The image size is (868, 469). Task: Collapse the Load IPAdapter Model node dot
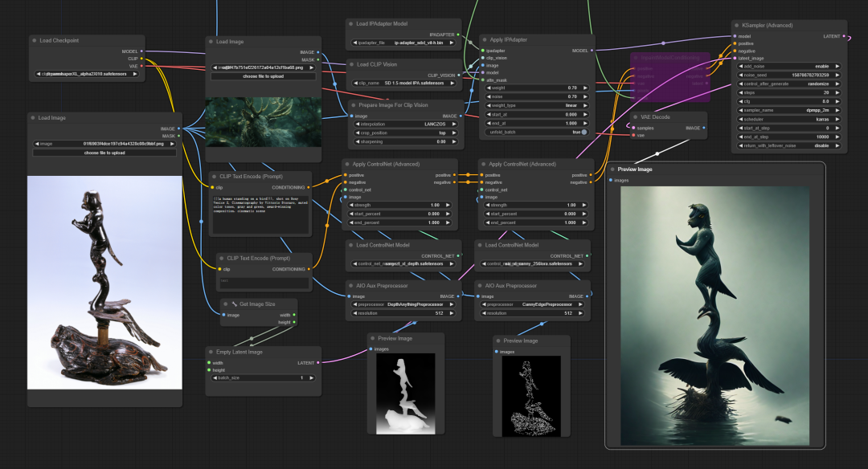coord(351,24)
